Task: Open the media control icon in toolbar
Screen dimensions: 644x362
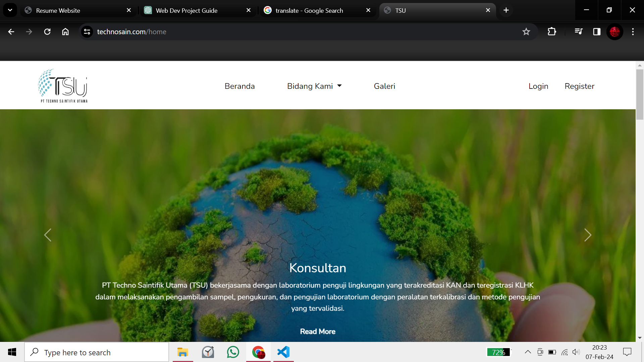Action: point(578,32)
